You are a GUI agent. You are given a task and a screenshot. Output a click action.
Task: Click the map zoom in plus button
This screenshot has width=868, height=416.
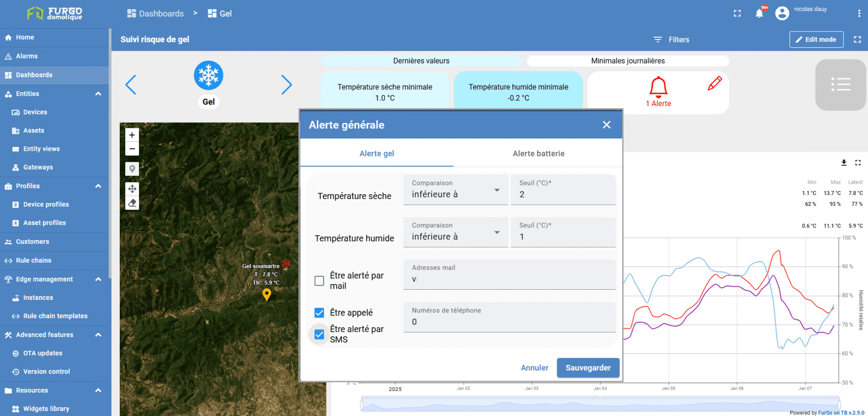point(132,135)
